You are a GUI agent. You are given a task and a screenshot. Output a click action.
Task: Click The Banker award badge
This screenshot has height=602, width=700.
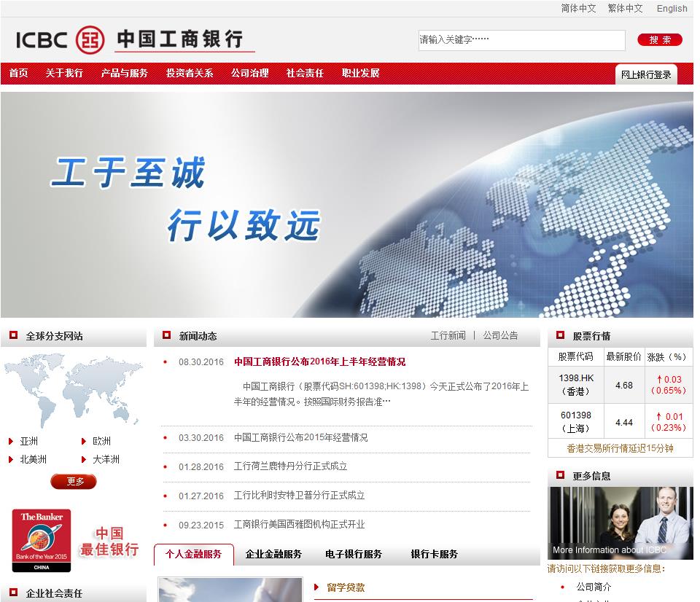point(42,541)
